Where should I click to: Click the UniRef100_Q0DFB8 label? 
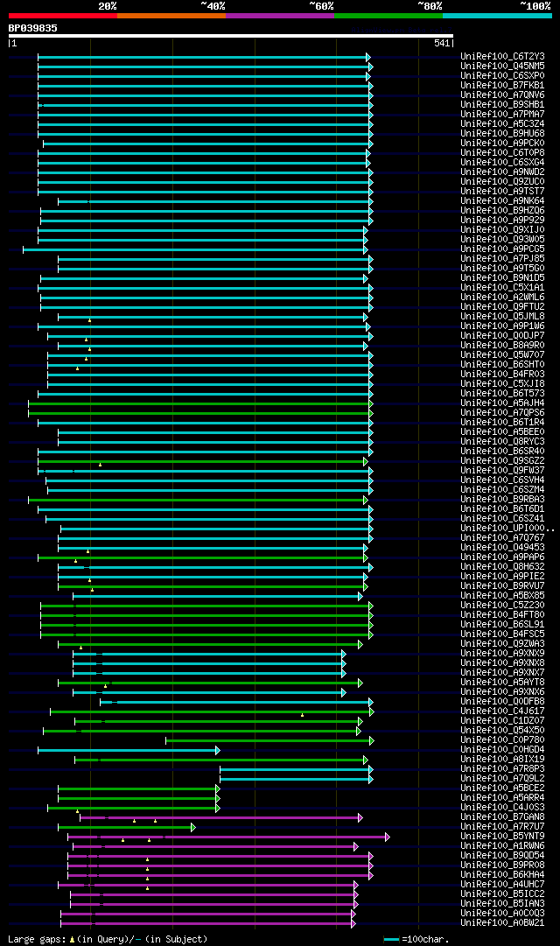pyautogui.click(x=502, y=702)
